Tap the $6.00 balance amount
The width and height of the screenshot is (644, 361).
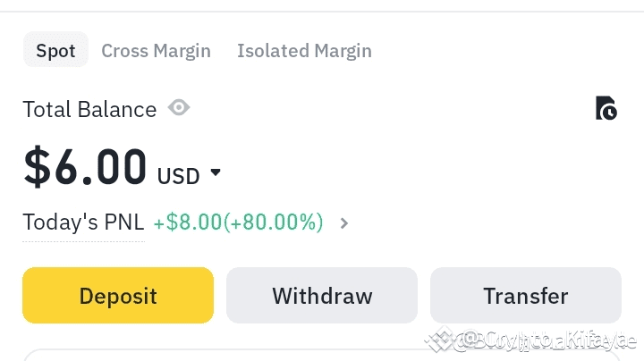coord(85,166)
